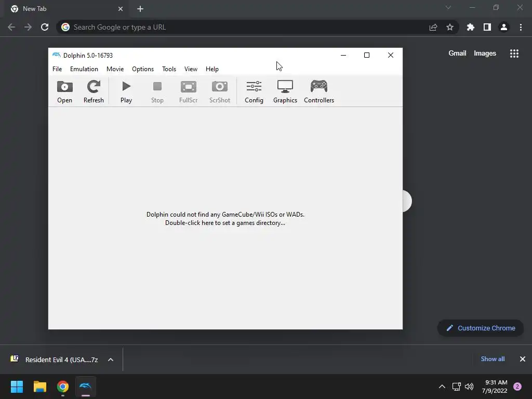Open Chrome profile avatar
Viewport: 532px width, 399px height.
[504, 27]
